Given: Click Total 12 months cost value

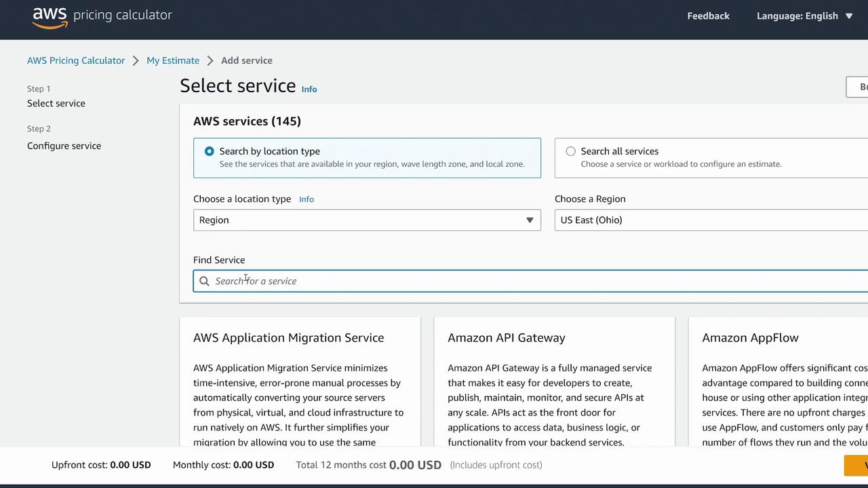Looking at the screenshot, I should pos(415,465).
